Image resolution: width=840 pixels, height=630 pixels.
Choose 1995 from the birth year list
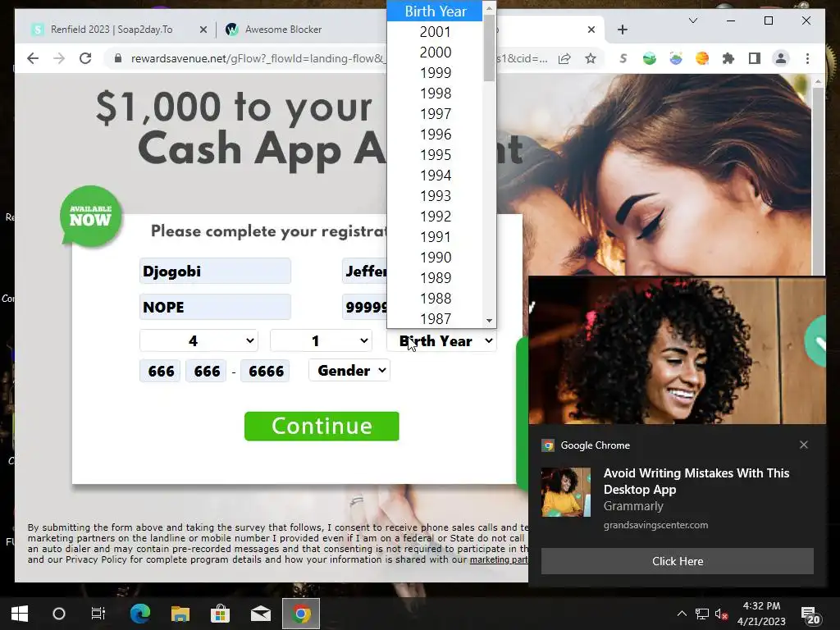(435, 154)
